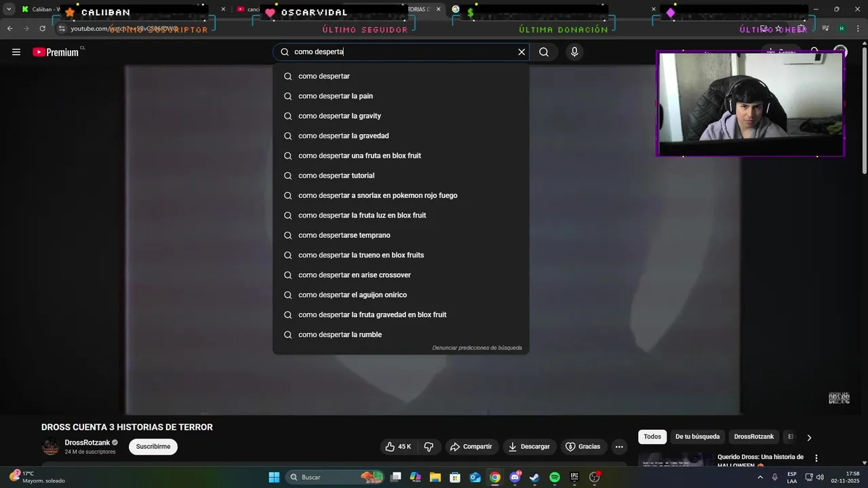
Task: Choose 'como despertar una fruta en blox fruit'
Action: (401, 156)
